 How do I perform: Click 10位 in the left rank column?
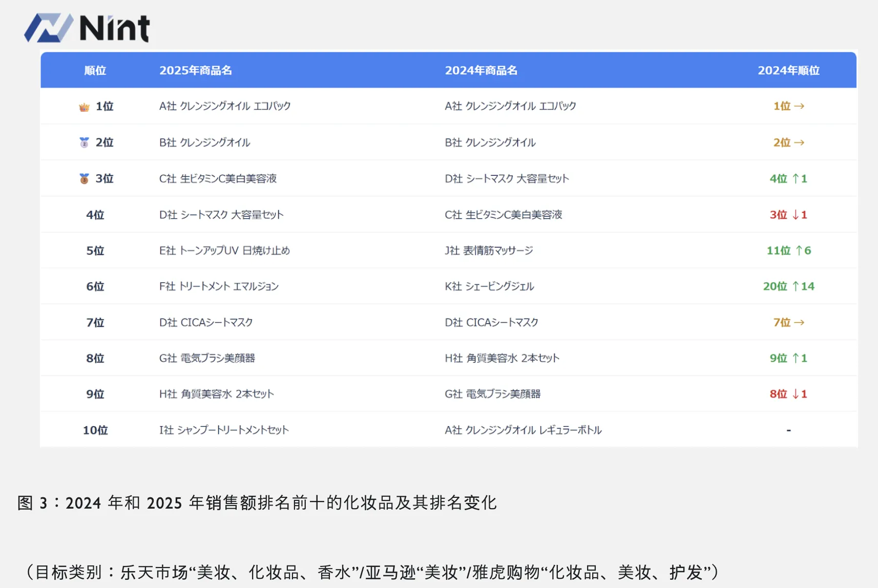coord(95,430)
